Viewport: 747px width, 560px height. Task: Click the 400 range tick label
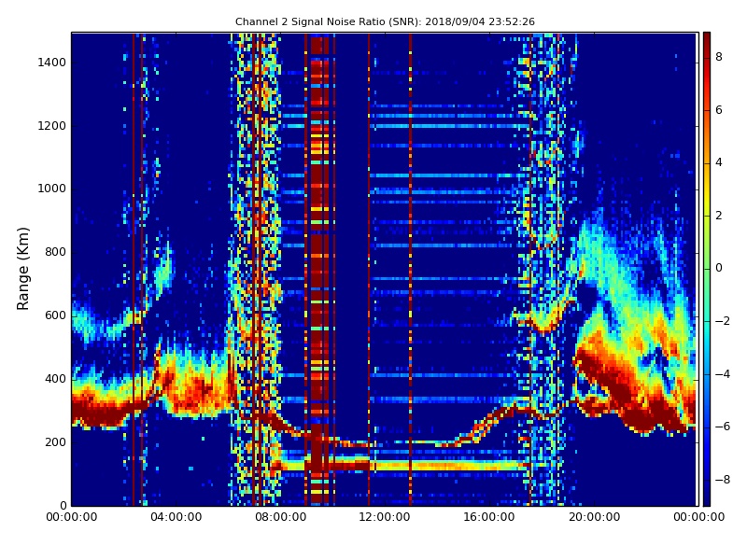(x=56, y=379)
